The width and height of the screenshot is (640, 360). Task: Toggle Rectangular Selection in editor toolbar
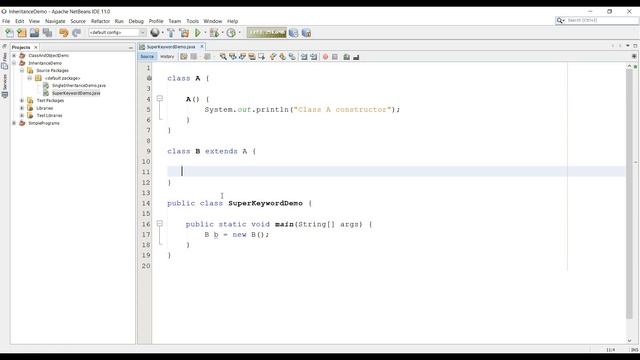coord(262,57)
